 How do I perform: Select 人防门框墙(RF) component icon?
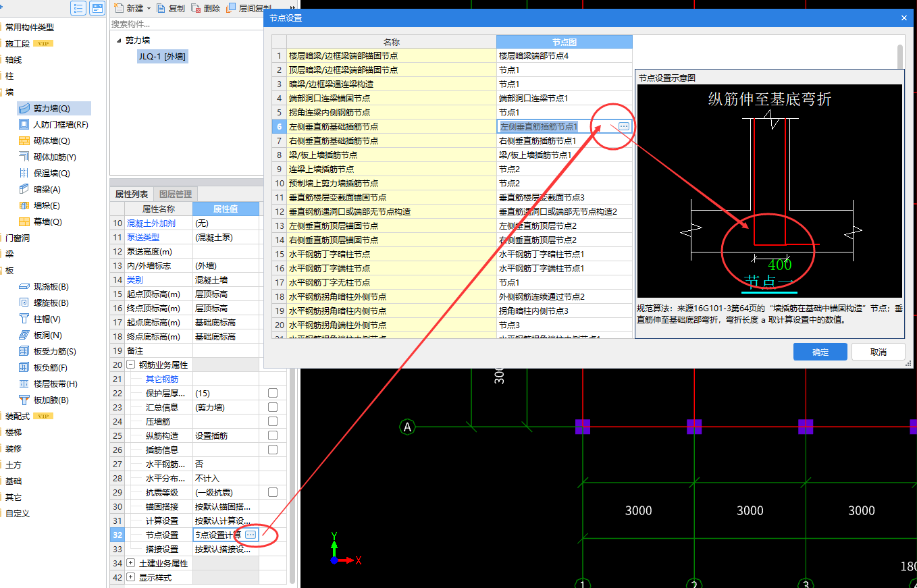click(24, 124)
